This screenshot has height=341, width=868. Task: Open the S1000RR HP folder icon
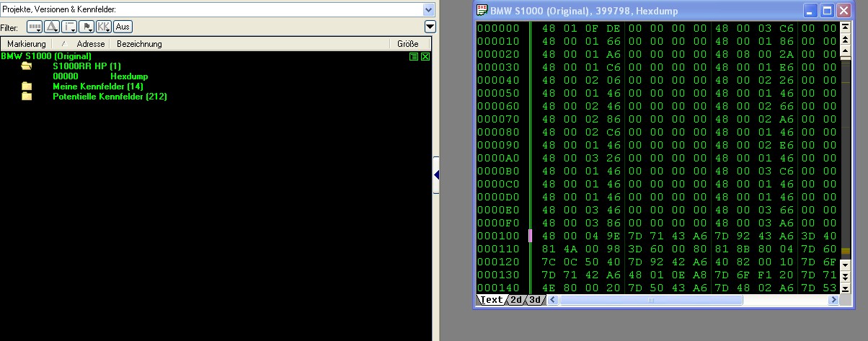(x=27, y=66)
